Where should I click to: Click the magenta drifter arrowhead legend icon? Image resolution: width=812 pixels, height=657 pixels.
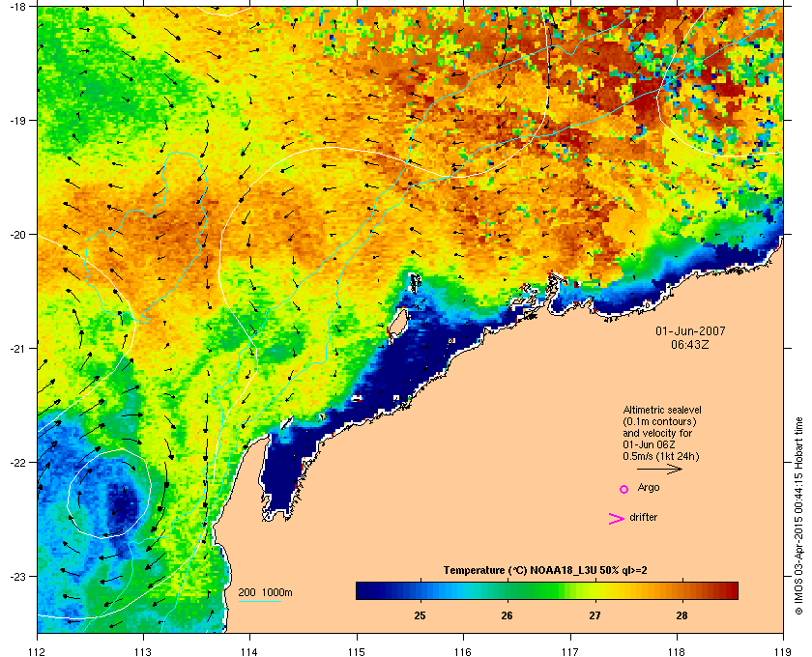click(616, 519)
